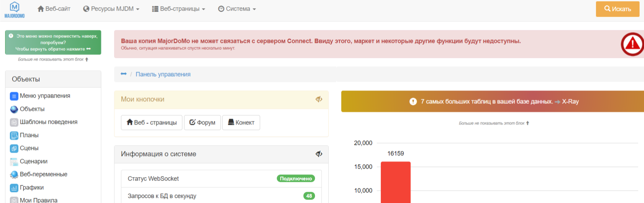644x203 pixels.
Task: Open Объекты in the sidebar
Action: click(x=32, y=109)
